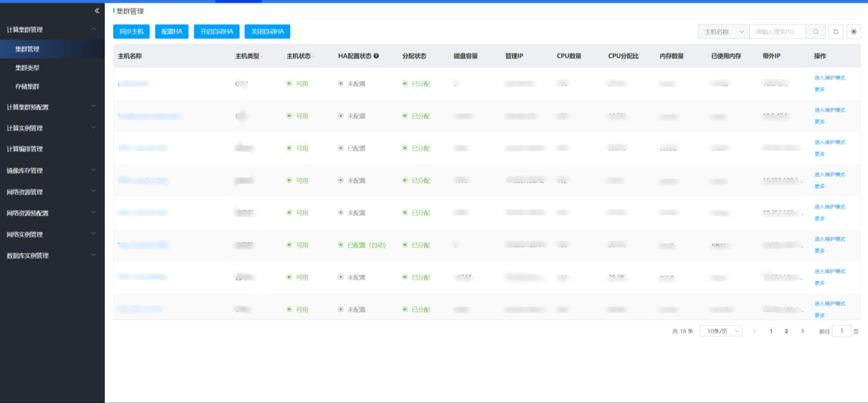868x403 pixels.
Task: Open the 主机名称 search field dropdown
Action: (x=723, y=32)
